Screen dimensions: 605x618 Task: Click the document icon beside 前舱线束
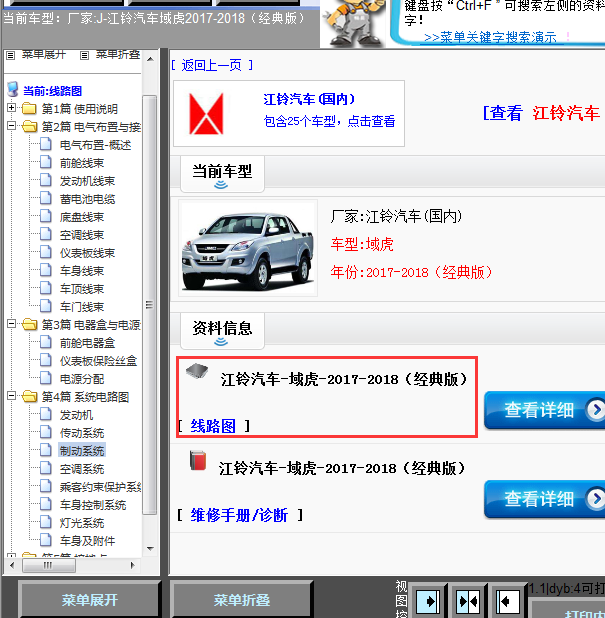[x=46, y=162]
